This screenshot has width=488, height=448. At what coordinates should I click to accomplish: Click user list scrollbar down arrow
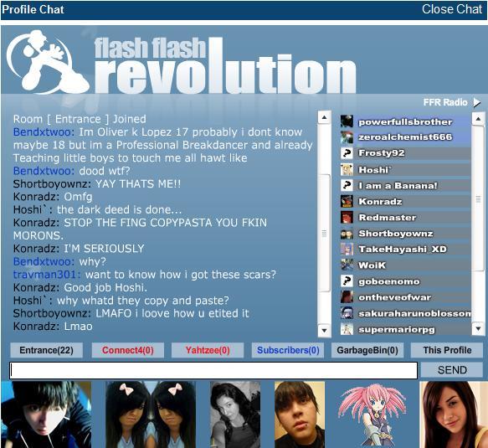click(478, 328)
